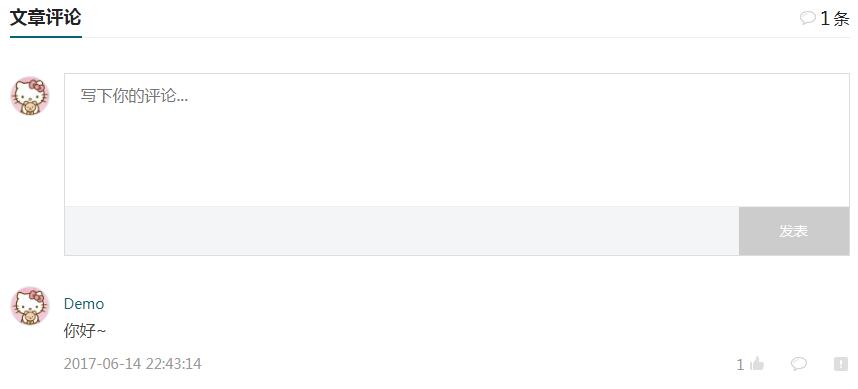Click the bottom-right corner of the comment textarea

tap(845, 202)
